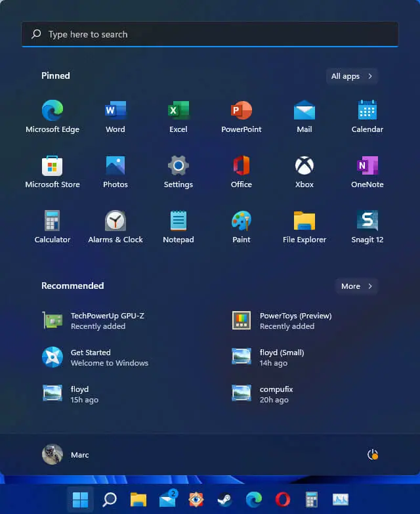Launch the Xbox app

[304, 172]
